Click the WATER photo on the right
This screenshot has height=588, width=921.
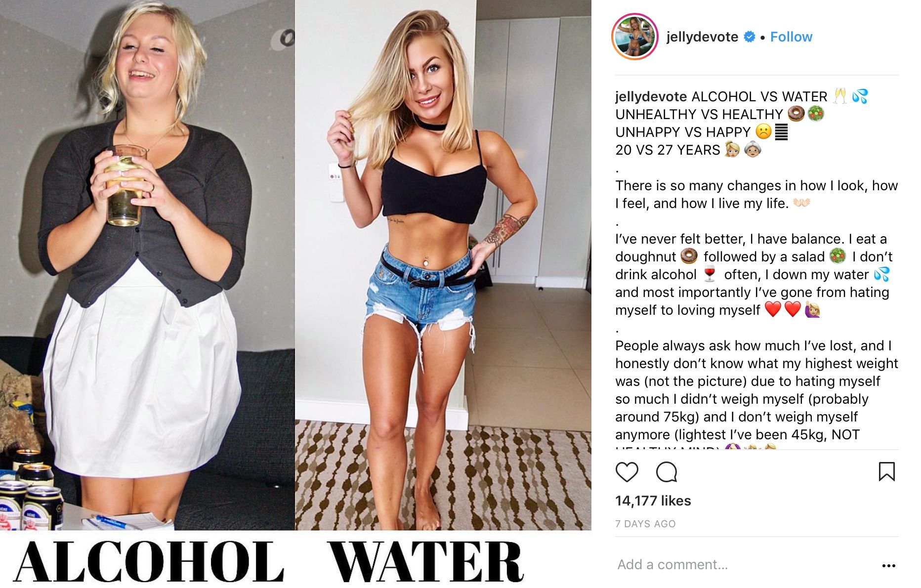coord(443,265)
